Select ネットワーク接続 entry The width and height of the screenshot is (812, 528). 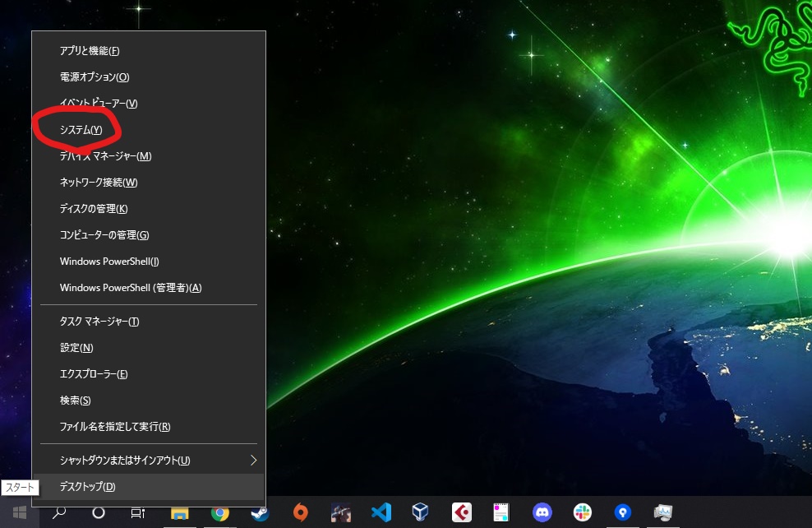click(x=148, y=183)
